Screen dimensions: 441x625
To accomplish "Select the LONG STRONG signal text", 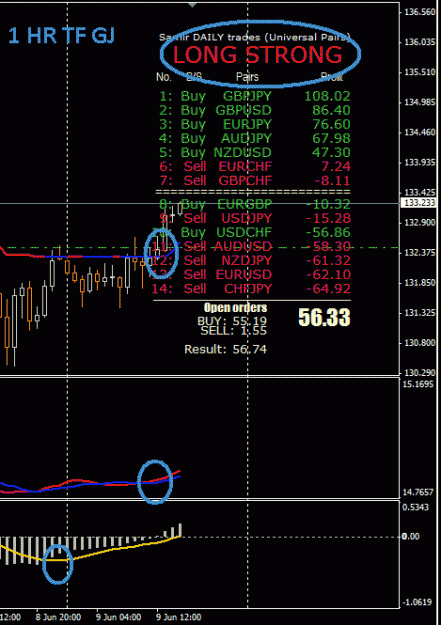I will coord(258,55).
